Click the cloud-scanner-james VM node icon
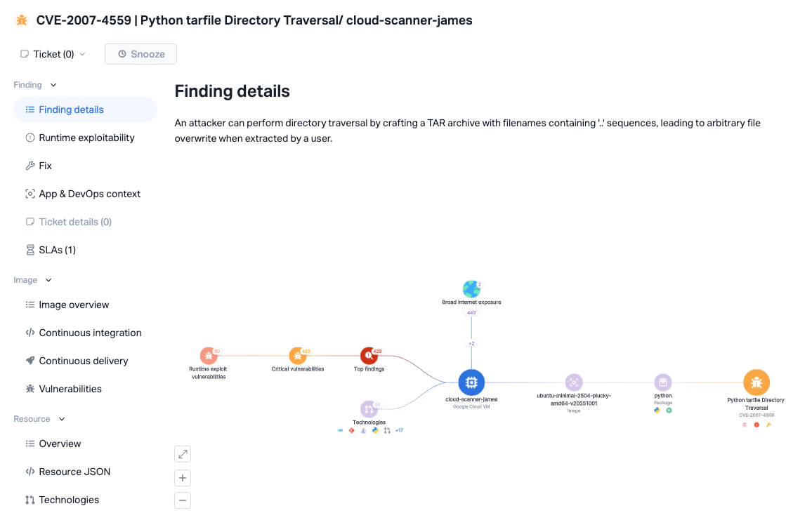 point(471,382)
